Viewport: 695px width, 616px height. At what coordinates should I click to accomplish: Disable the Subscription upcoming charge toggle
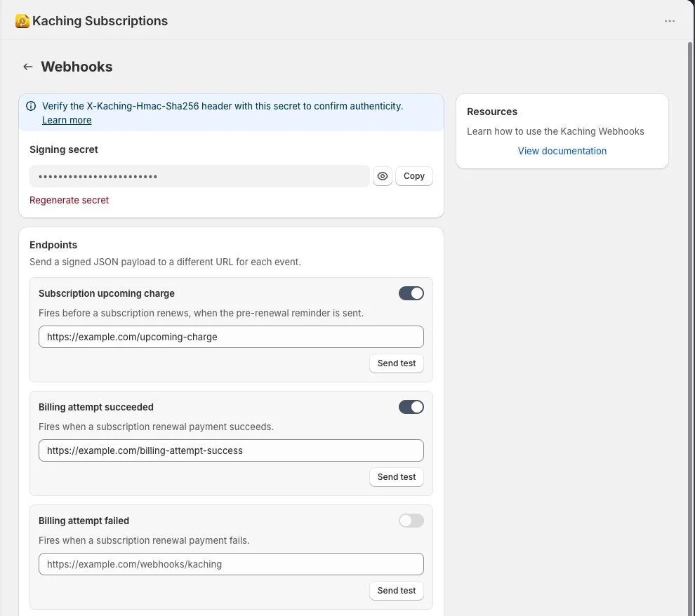tap(411, 293)
